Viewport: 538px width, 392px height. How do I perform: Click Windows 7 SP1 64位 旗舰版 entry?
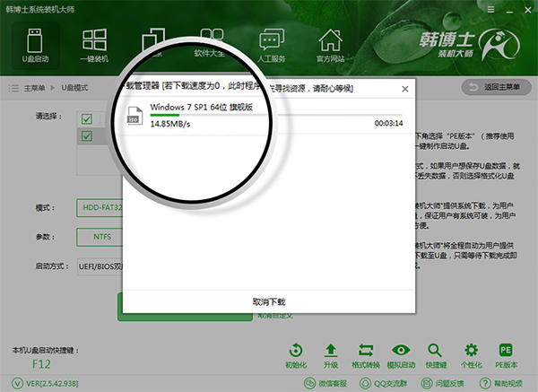click(x=202, y=108)
